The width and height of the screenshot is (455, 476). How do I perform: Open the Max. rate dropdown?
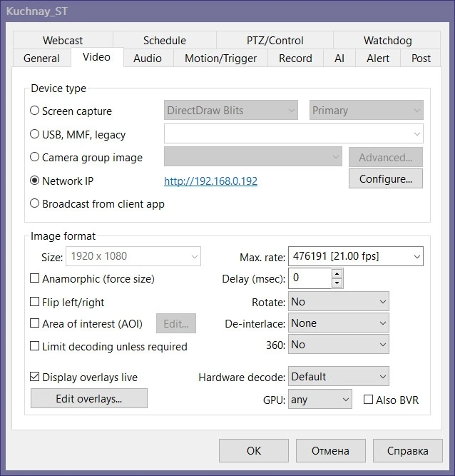[355, 256]
